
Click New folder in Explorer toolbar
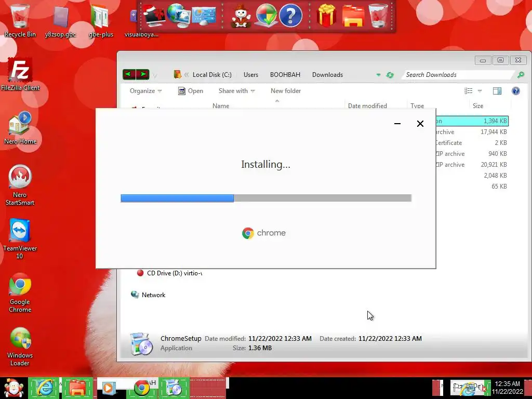286,91
